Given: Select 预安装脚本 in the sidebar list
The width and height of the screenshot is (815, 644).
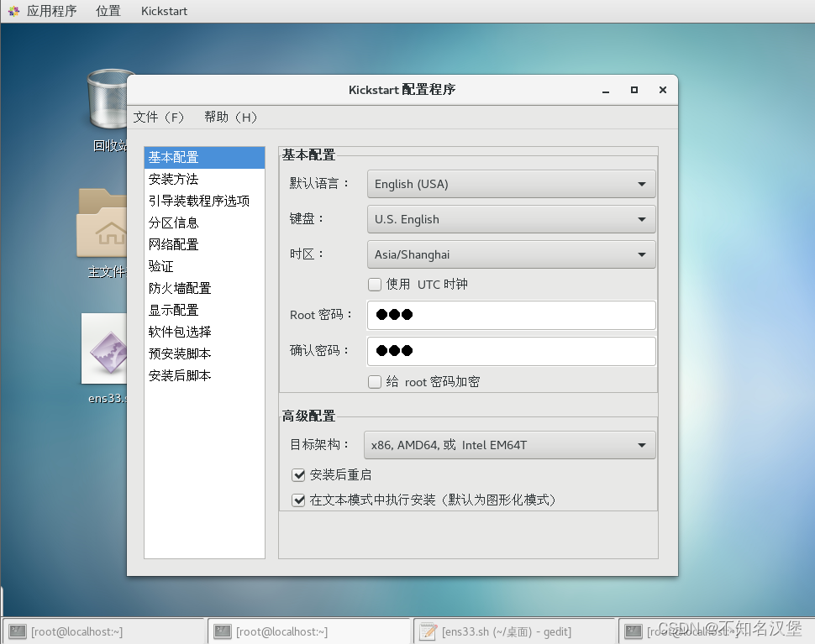Looking at the screenshot, I should click(x=204, y=353).
